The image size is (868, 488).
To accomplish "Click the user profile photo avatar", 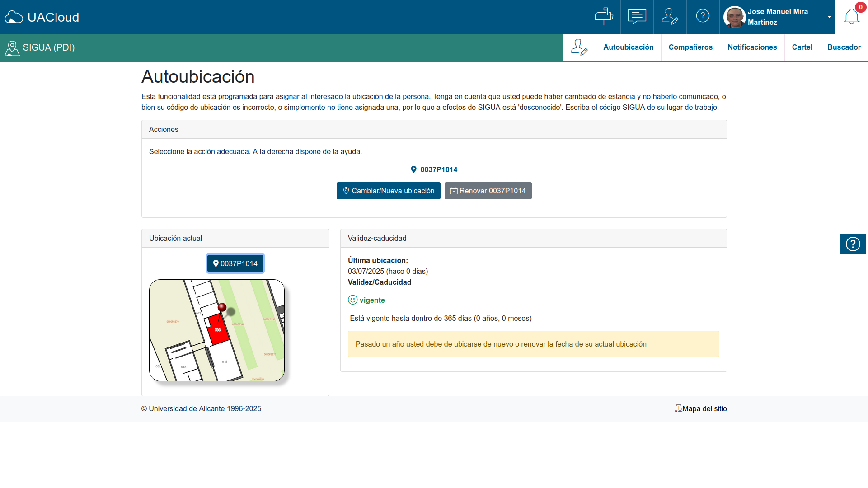I will click(x=734, y=17).
